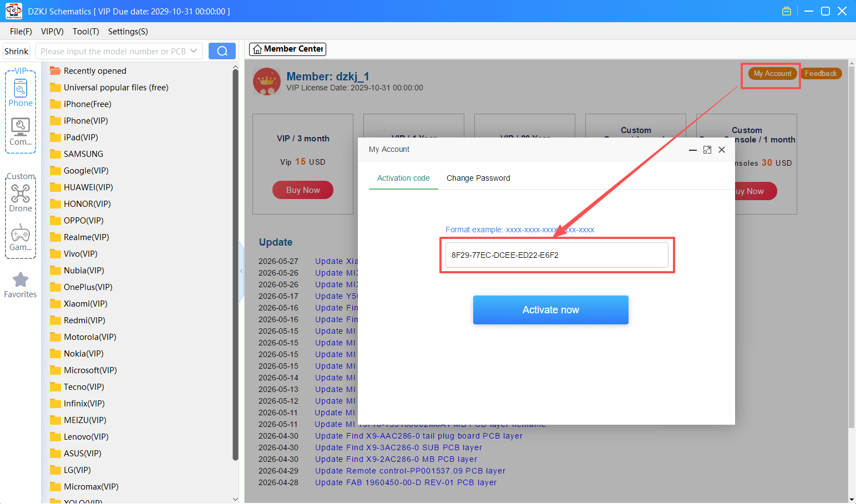
Task: Switch to the Change Password tab
Action: click(x=478, y=178)
